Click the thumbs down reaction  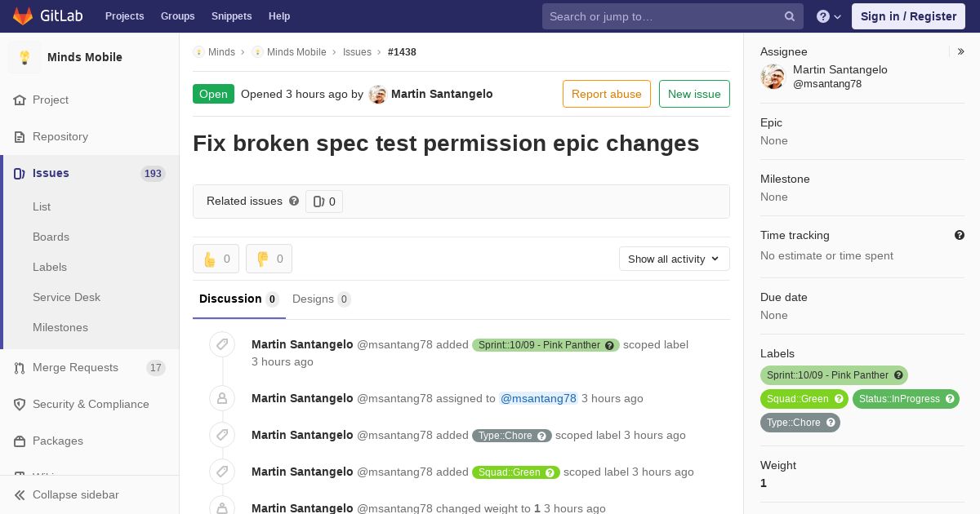pyautogui.click(x=269, y=259)
